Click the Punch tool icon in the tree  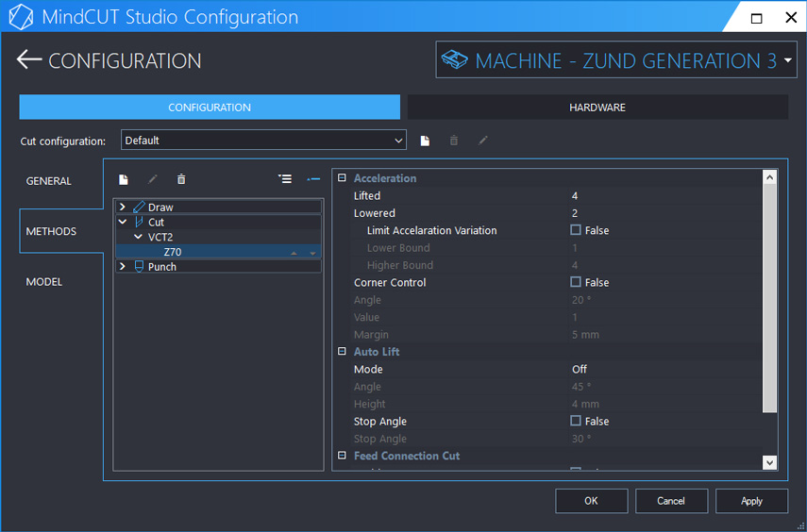coord(139,267)
